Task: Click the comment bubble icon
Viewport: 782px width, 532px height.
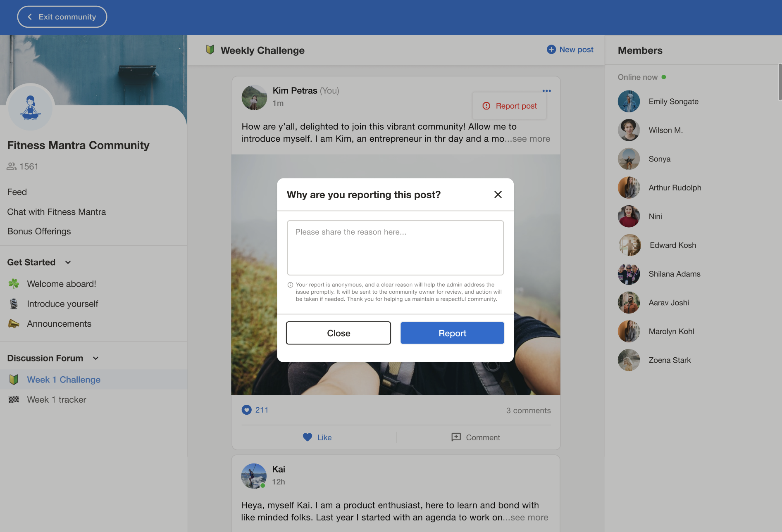Action: point(456,437)
